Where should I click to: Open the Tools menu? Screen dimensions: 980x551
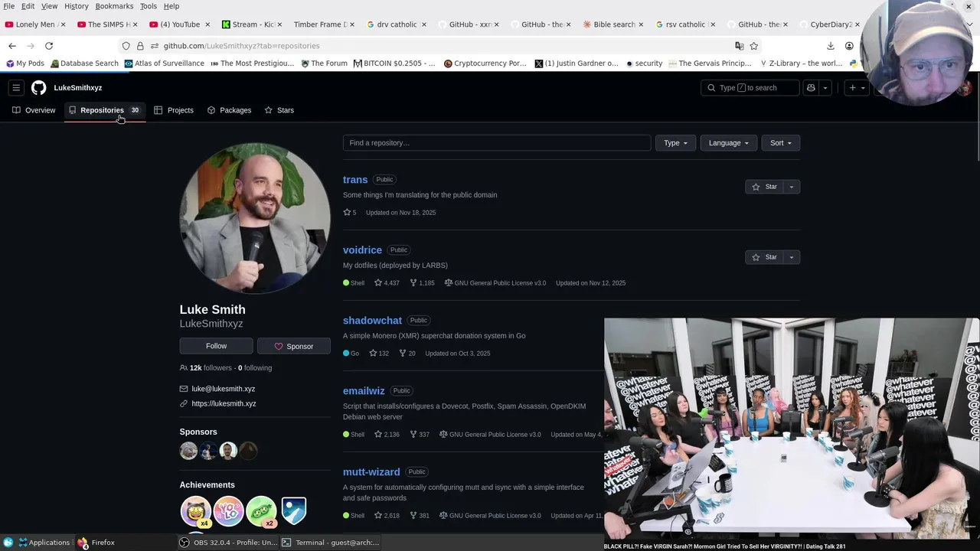(149, 6)
